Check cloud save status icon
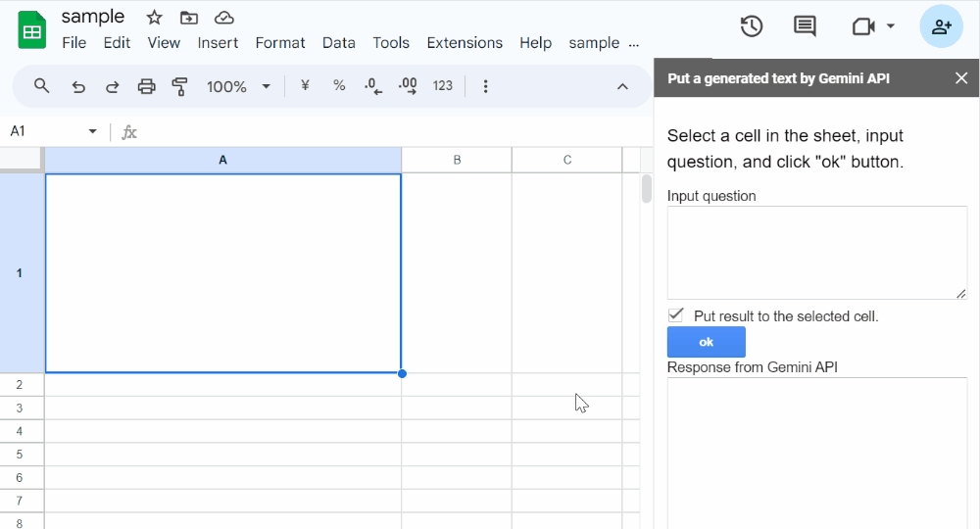 pos(223,18)
